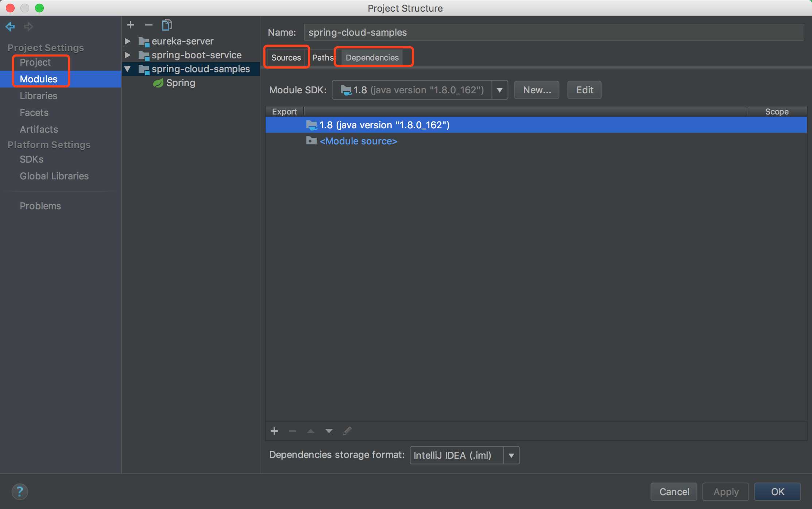The image size is (812, 509).
Task: Switch to the Sources tab
Action: 286,58
